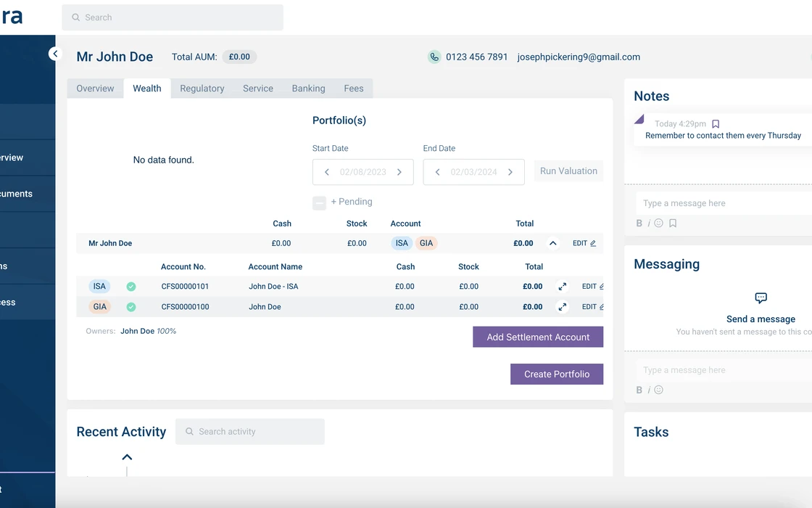Click the green check status on the GIA row
812x508 pixels.
coord(131,307)
